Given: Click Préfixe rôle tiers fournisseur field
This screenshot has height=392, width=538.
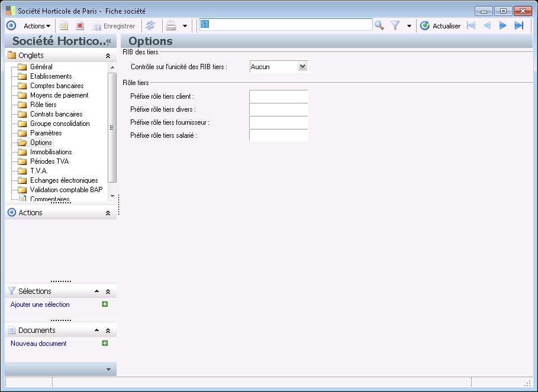Looking at the screenshot, I should [x=279, y=122].
